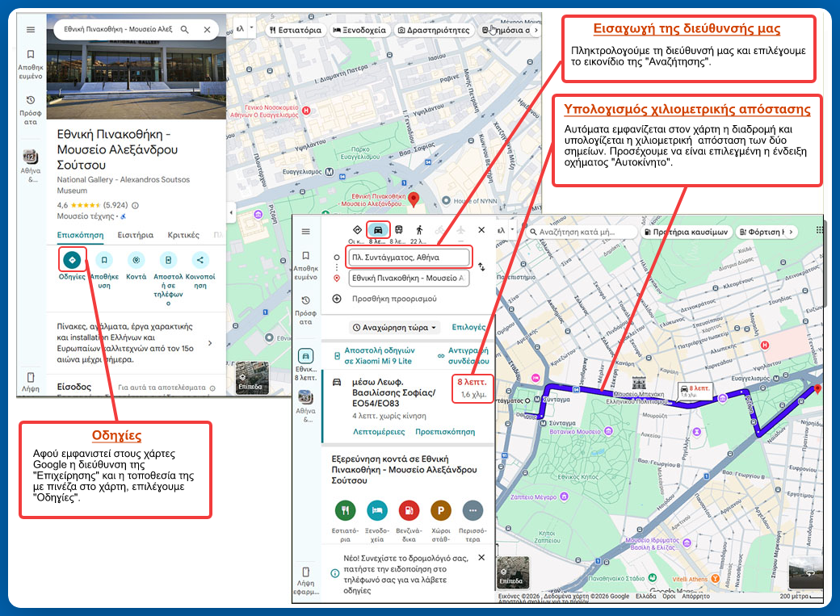Open the ελ language dropdown on directions map
This screenshot has height=616, width=840.
[x=505, y=230]
